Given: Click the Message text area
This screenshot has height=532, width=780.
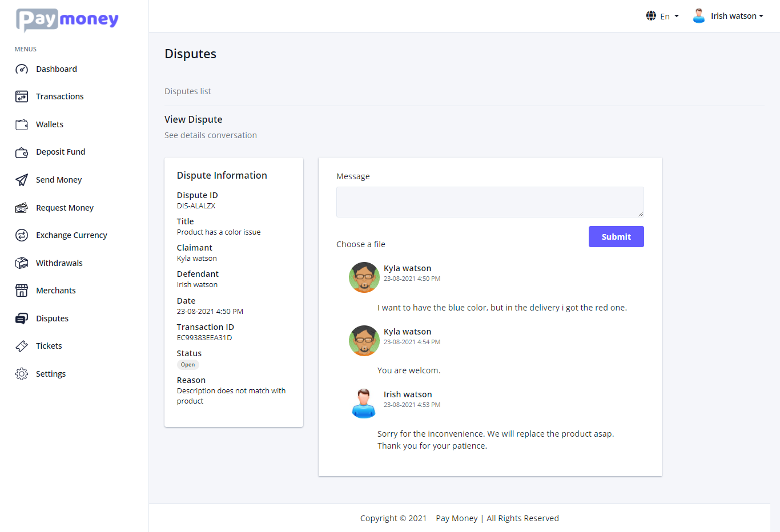Looking at the screenshot, I should pos(490,202).
